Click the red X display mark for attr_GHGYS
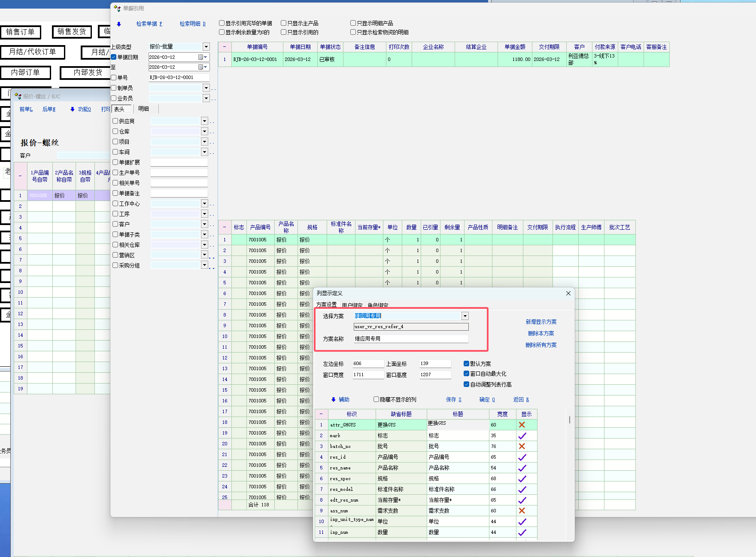 coord(522,425)
